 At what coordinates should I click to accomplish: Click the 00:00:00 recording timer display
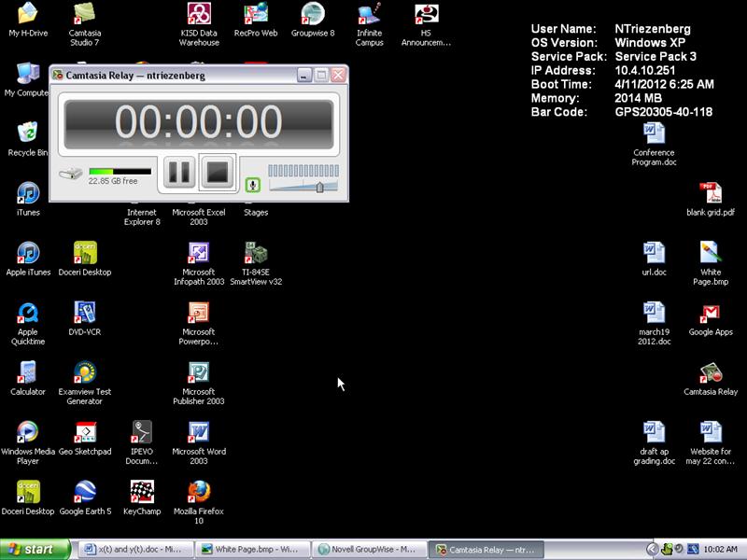tap(199, 124)
